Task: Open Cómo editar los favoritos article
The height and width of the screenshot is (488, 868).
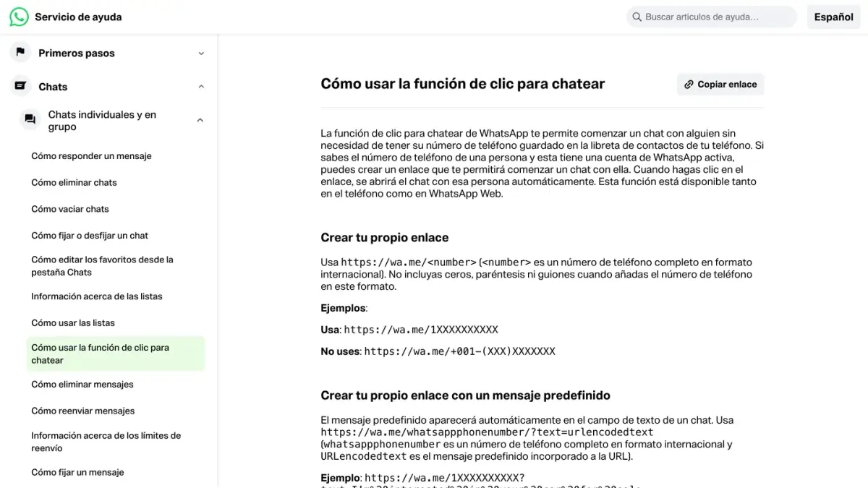Action: (102, 266)
